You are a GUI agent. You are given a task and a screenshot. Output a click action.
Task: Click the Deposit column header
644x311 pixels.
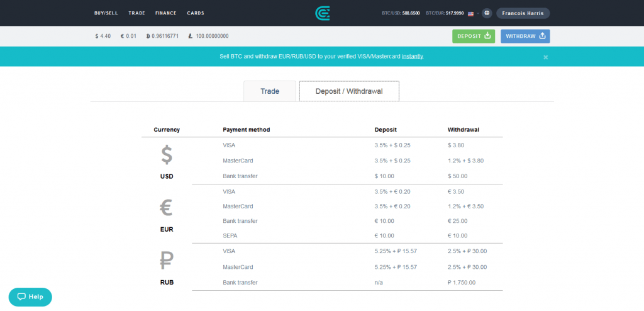(x=386, y=130)
